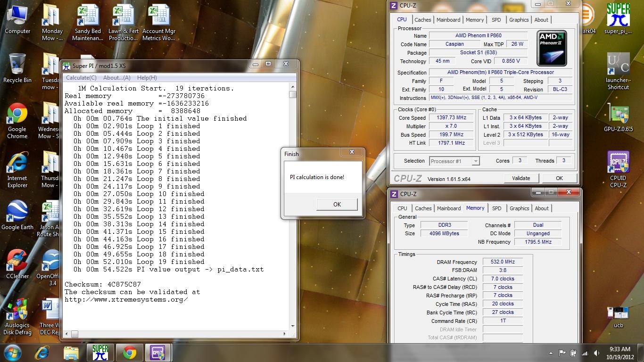This screenshot has width=644, height=362.
Task: Open Internet Explorer desktop shortcut
Action: (x=17, y=170)
